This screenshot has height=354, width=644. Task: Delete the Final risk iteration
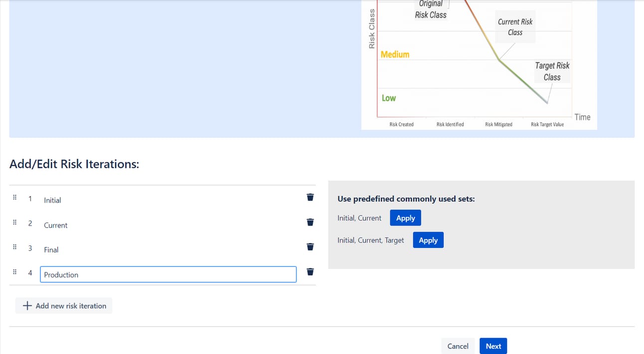(310, 246)
